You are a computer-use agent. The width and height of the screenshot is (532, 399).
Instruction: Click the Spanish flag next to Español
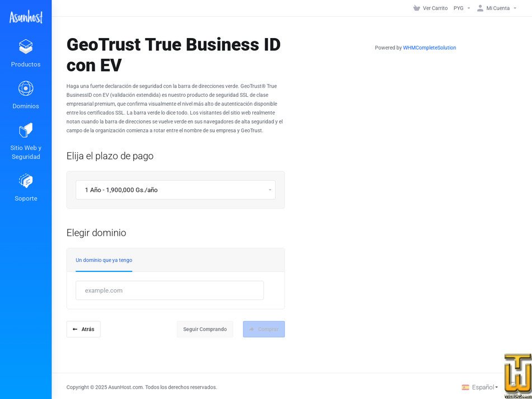tap(465, 387)
